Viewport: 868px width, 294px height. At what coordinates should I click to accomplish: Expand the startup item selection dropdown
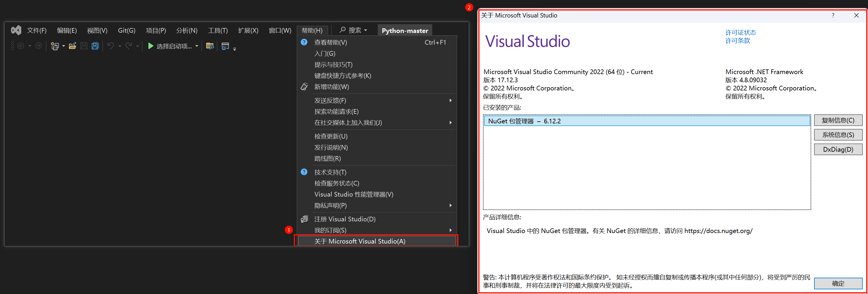click(x=197, y=46)
